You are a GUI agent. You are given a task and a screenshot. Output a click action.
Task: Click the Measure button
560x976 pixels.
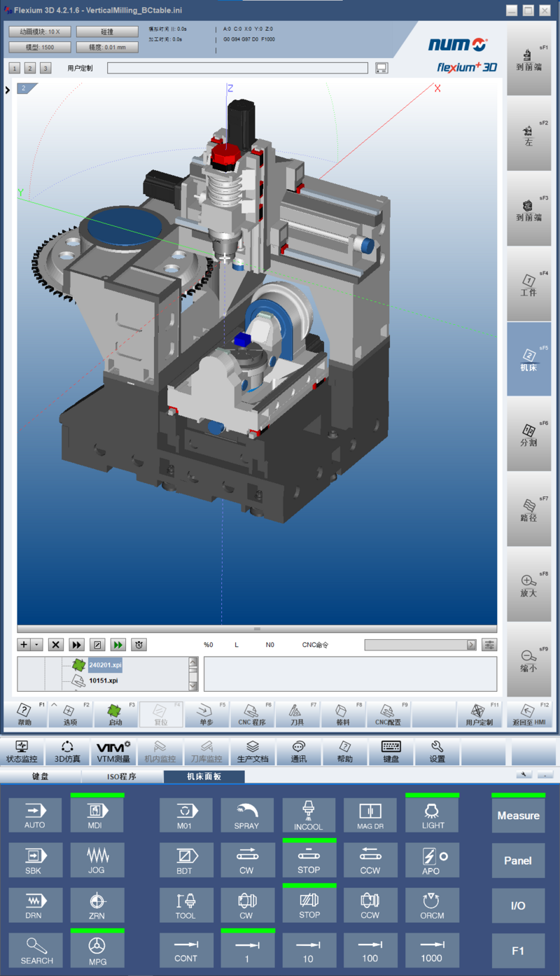pyautogui.click(x=518, y=816)
